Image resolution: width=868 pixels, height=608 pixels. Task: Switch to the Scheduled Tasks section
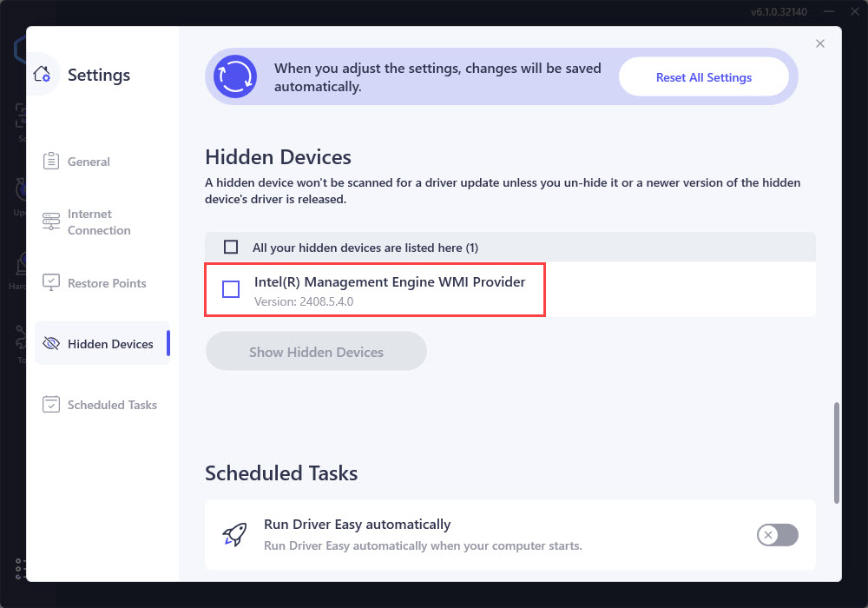pos(112,405)
